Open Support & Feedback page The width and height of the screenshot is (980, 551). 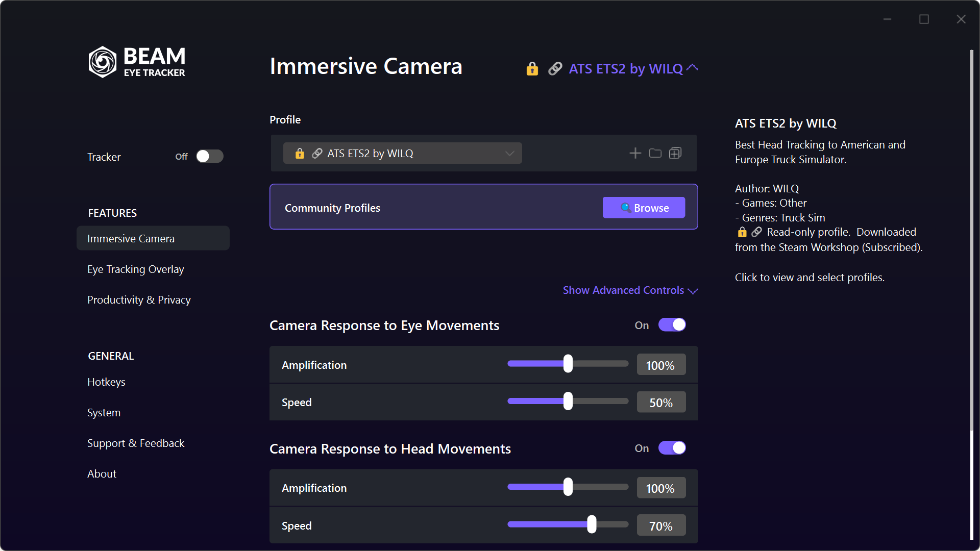pyautogui.click(x=136, y=443)
